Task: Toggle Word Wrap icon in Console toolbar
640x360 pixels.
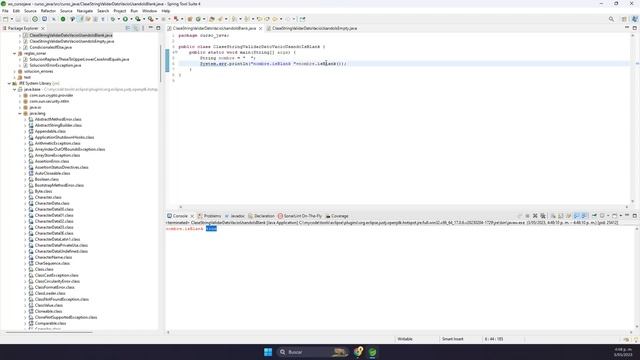Action: [x=568, y=216]
